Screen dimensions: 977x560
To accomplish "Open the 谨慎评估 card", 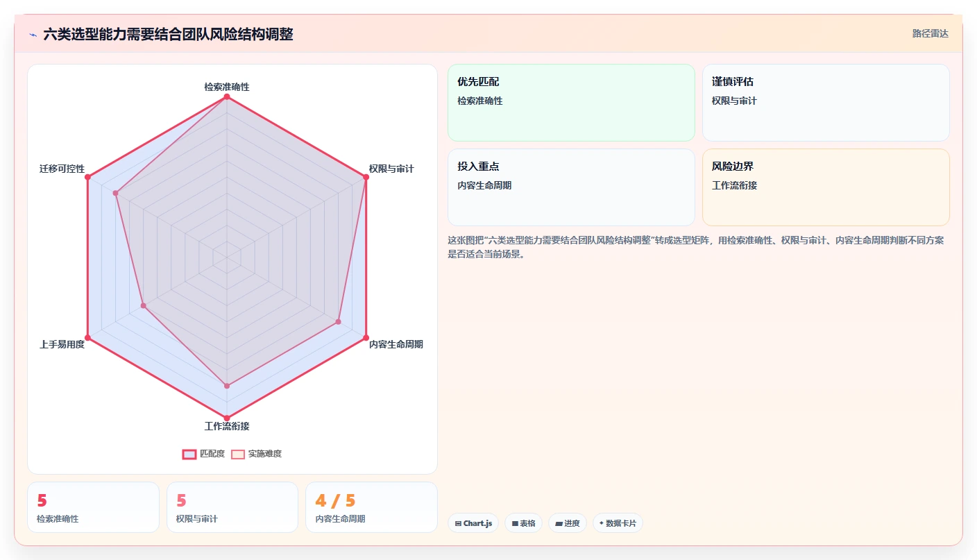I will pos(826,103).
